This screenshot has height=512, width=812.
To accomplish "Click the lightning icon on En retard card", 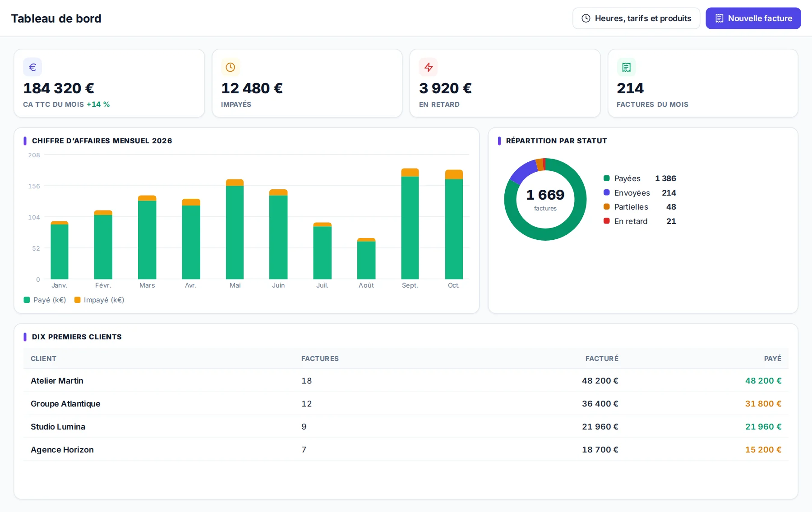I will (429, 67).
